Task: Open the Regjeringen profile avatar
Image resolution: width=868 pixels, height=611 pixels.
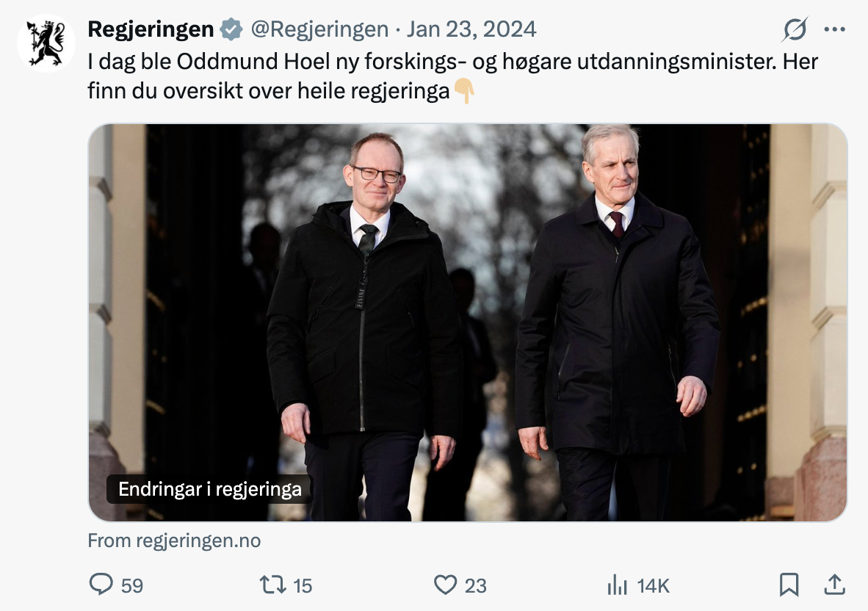Action: point(46,43)
